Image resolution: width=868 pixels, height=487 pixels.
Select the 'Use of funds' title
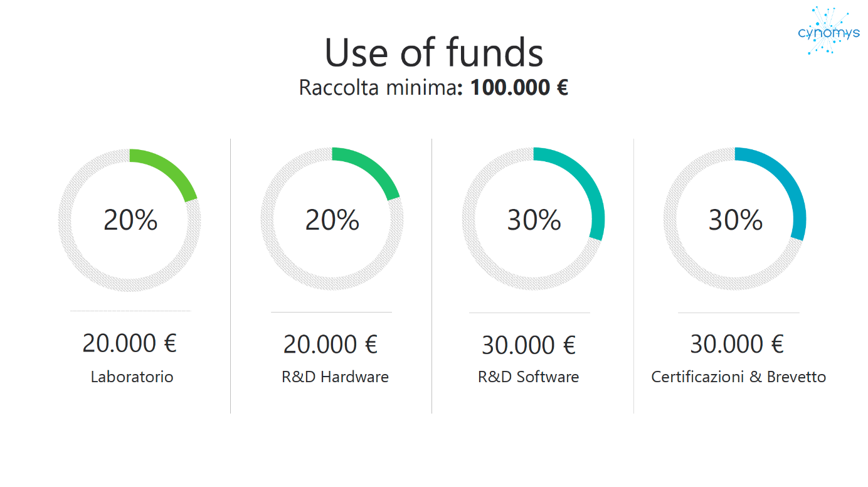point(433,52)
